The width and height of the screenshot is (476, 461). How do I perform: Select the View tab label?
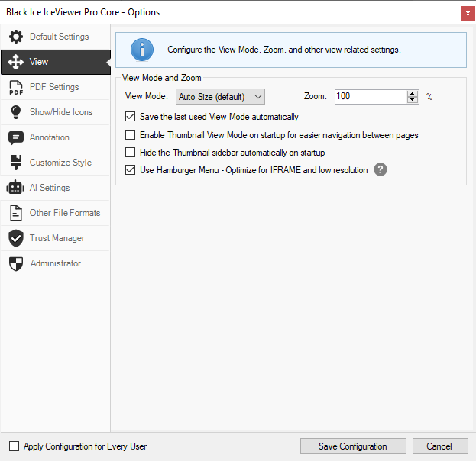[x=39, y=62]
